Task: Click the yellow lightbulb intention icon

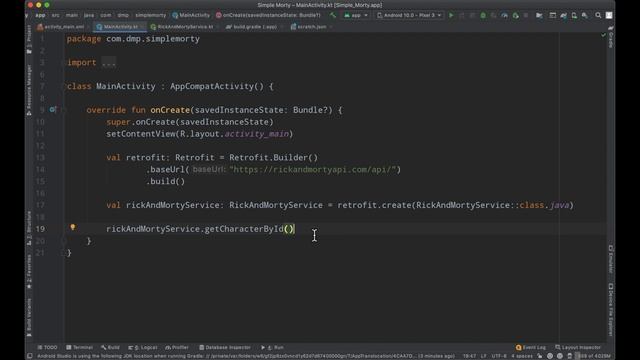Action: click(x=73, y=227)
